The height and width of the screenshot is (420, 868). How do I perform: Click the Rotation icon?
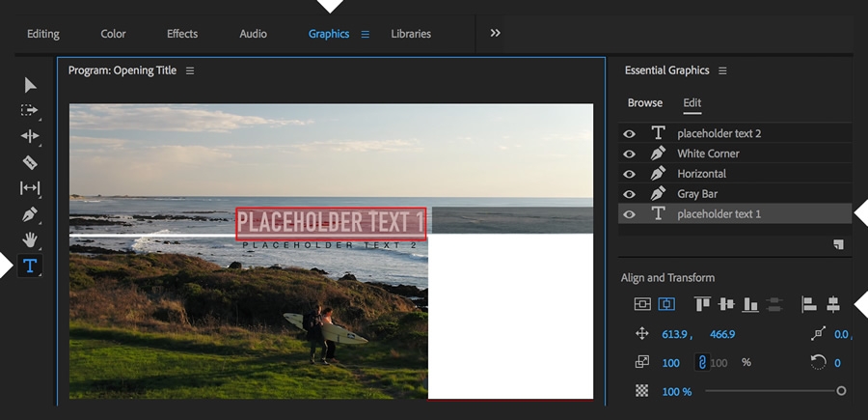coord(818,362)
